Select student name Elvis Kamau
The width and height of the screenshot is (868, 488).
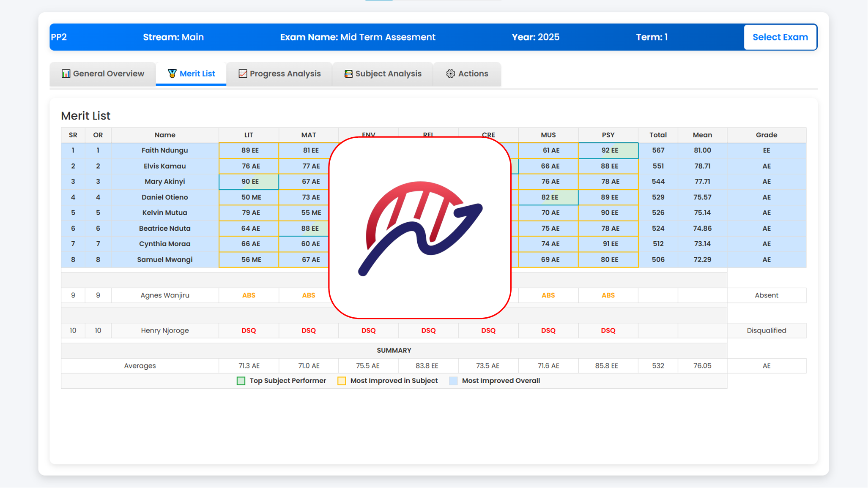(164, 166)
